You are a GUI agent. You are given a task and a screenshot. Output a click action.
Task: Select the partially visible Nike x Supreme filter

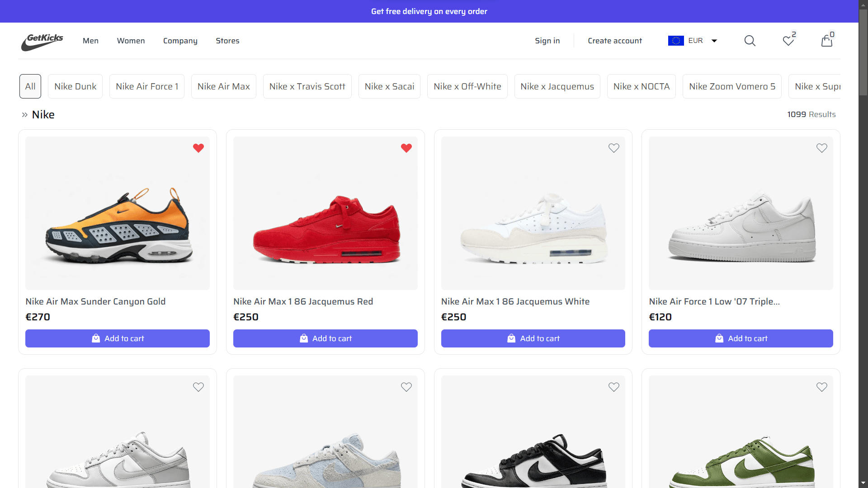[x=815, y=86]
